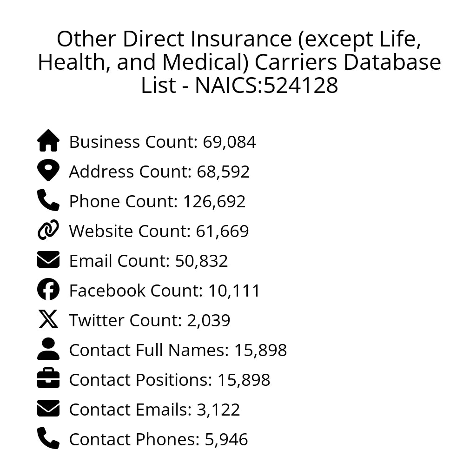This screenshot has height=476, width=476.
Task: Select the Carriers Database List title heading
Action: click(239, 62)
